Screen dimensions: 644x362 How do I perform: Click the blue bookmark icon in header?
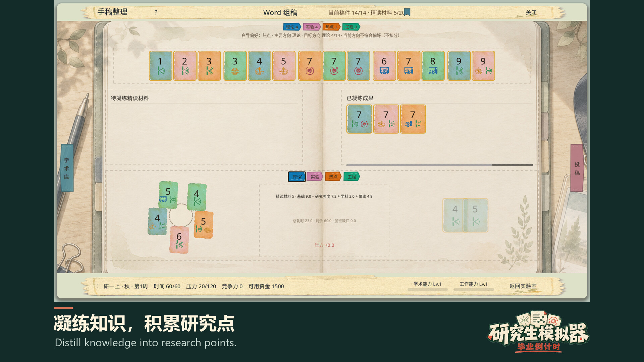(407, 12)
